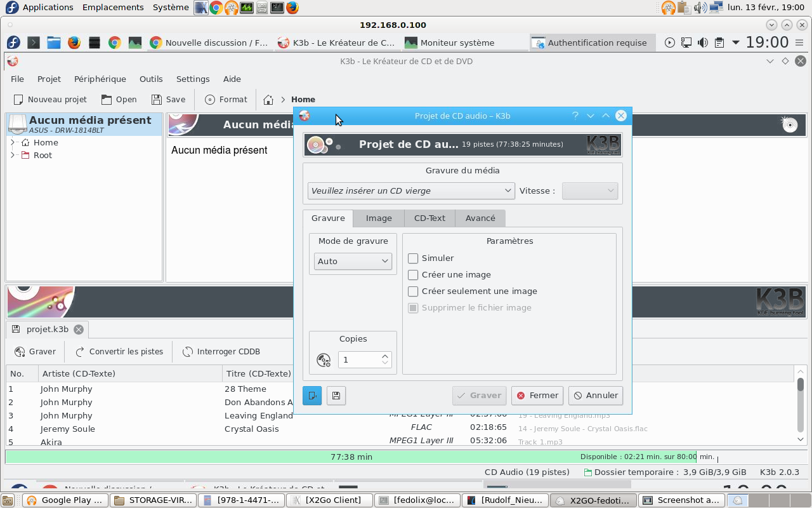Switch to the CD-Text tab

[429, 218]
